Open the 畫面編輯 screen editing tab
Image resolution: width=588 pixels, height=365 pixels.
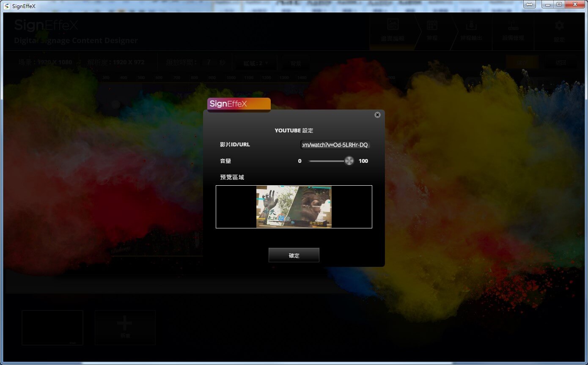click(393, 30)
